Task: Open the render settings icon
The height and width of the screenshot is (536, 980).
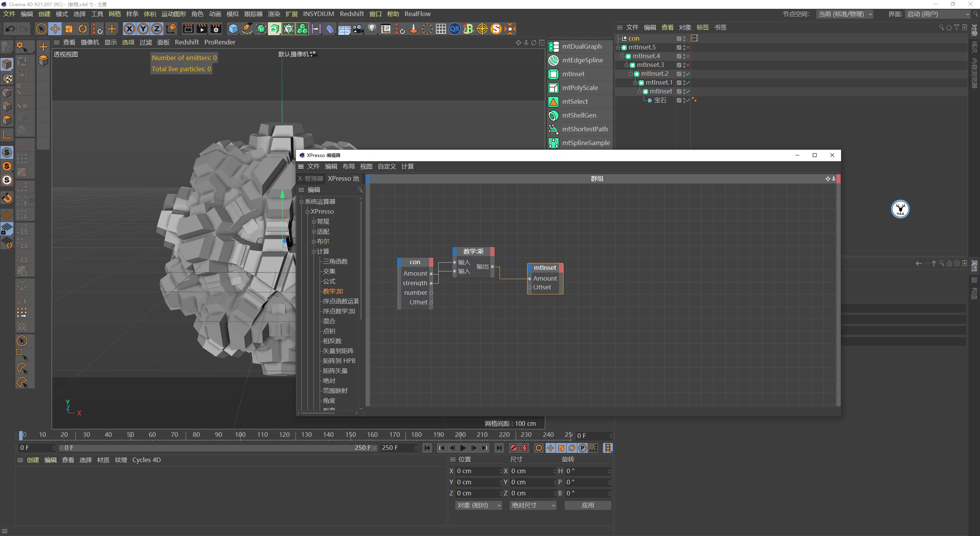Action: coord(216,29)
